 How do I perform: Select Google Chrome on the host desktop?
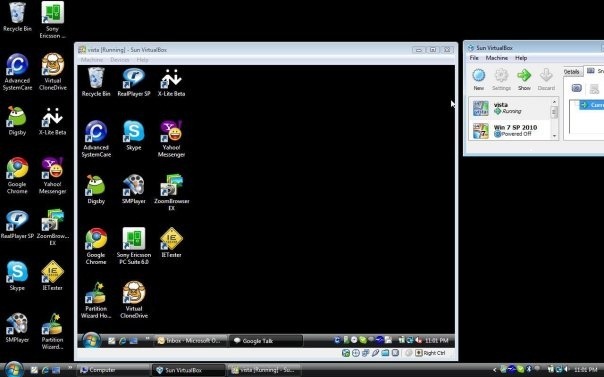[17, 175]
